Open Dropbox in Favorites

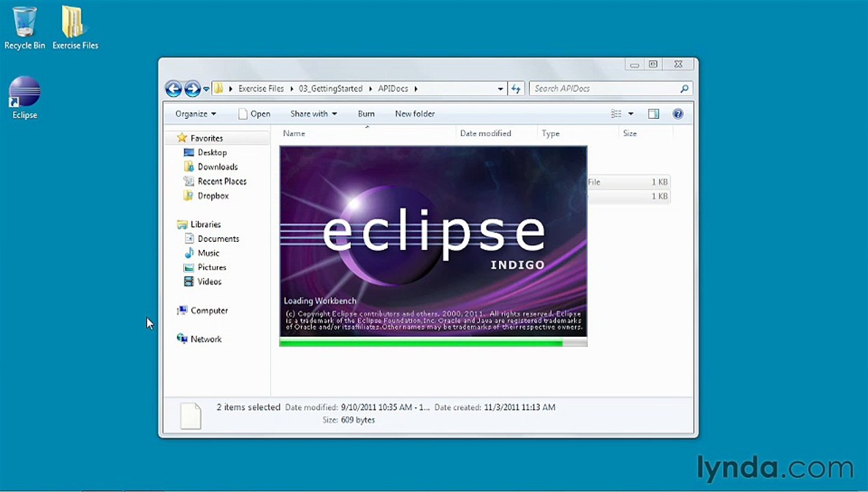[x=213, y=195]
